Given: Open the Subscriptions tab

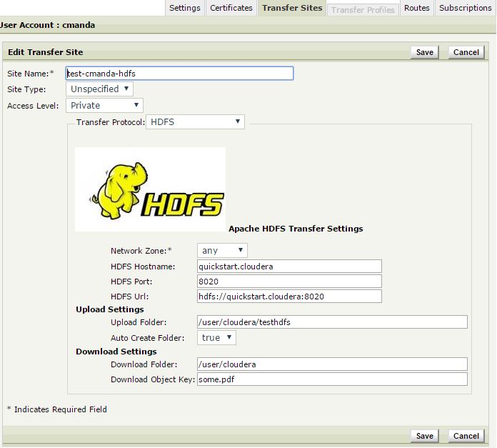Looking at the screenshot, I should pos(465,8).
